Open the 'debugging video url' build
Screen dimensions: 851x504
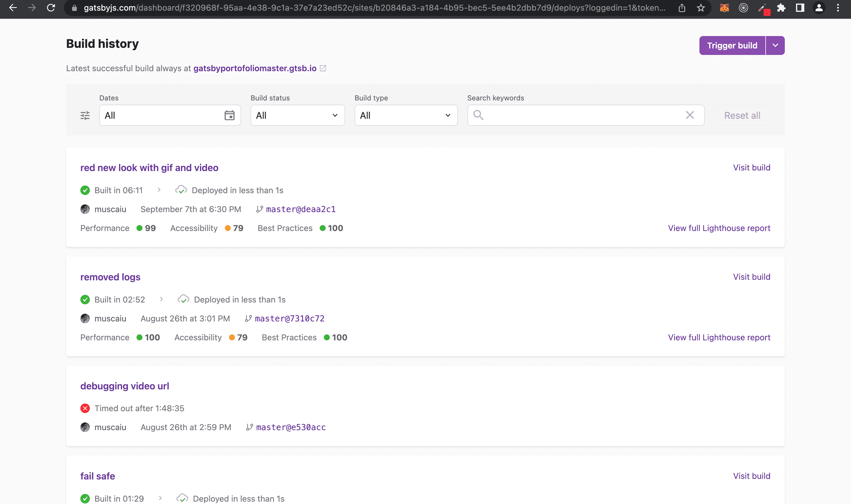click(x=125, y=386)
